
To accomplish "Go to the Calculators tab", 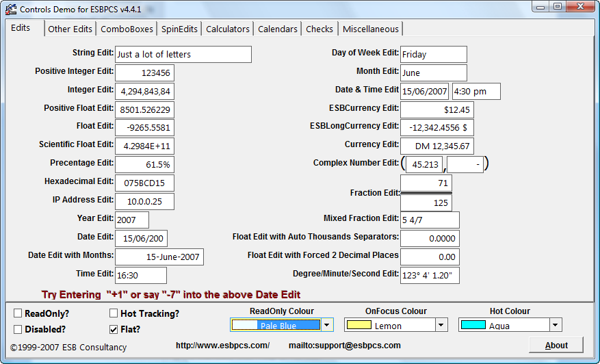I will click(x=228, y=29).
